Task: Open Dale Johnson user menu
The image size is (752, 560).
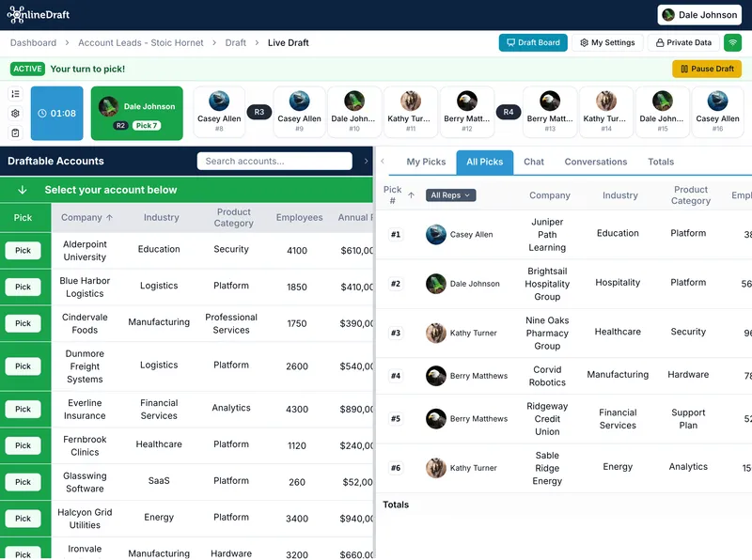Action: point(699,15)
